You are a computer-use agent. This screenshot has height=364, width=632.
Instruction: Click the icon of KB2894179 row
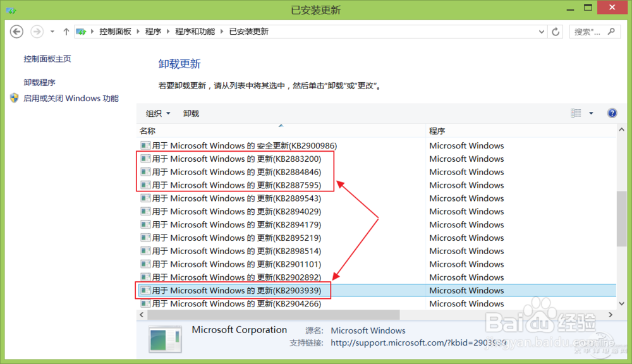(145, 224)
